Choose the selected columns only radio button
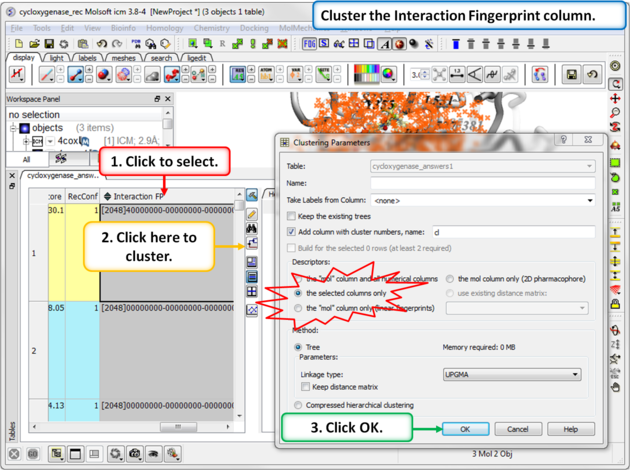 [x=298, y=293]
